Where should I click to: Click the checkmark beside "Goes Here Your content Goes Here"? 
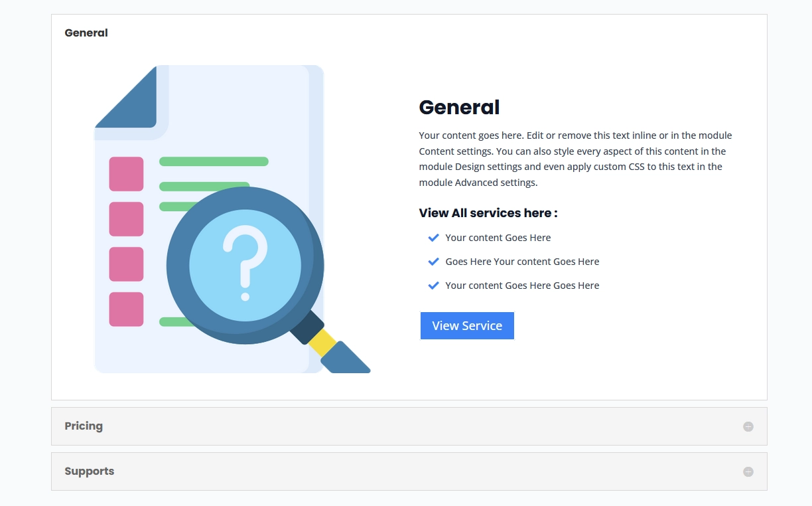(433, 261)
